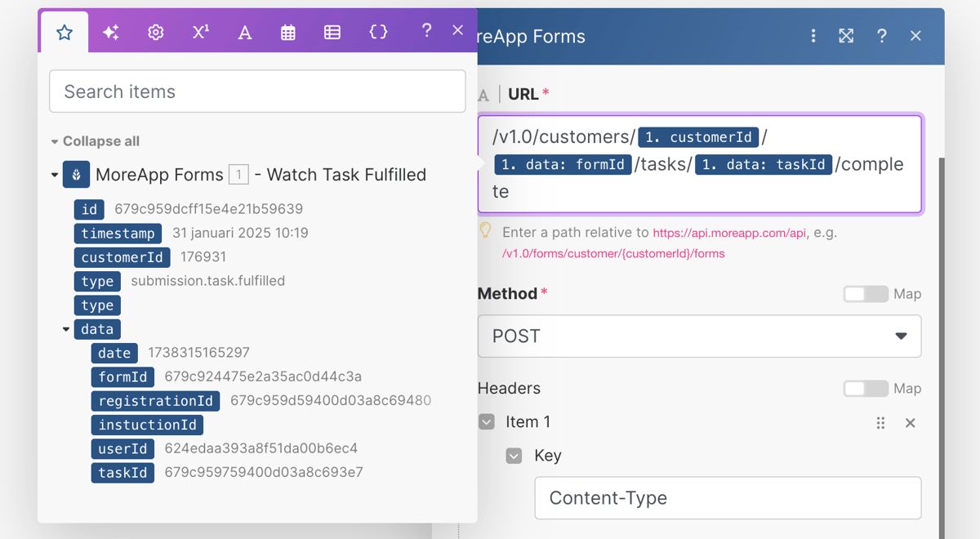
Task: Open the math functions tab
Action: [200, 32]
